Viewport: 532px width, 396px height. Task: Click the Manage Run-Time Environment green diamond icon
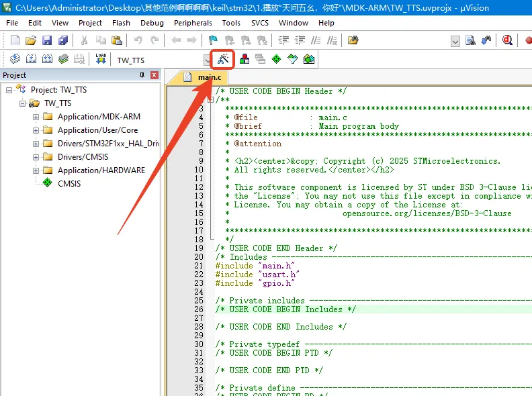(x=276, y=59)
